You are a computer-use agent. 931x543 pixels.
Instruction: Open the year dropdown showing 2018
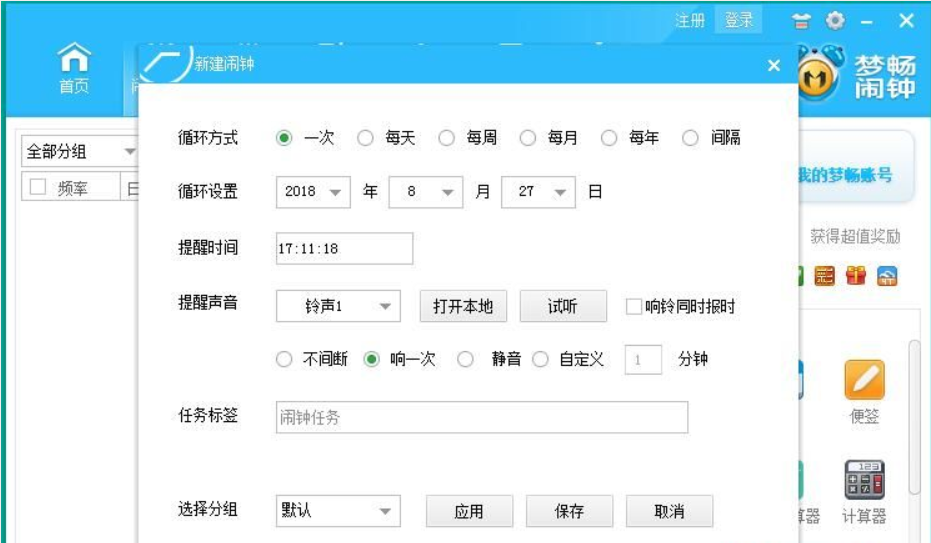[313, 192]
